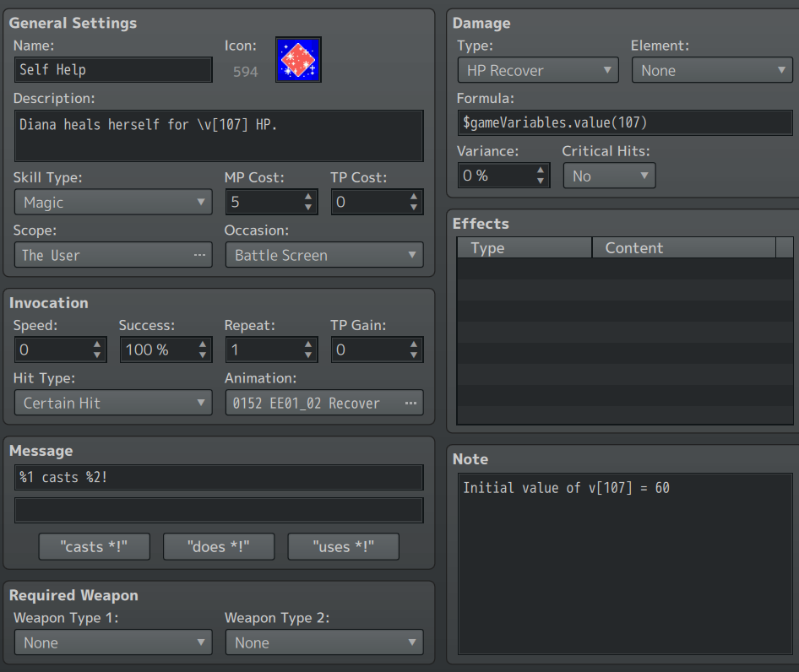
Task: Select the first empty row in Effects list
Action: tap(625, 268)
